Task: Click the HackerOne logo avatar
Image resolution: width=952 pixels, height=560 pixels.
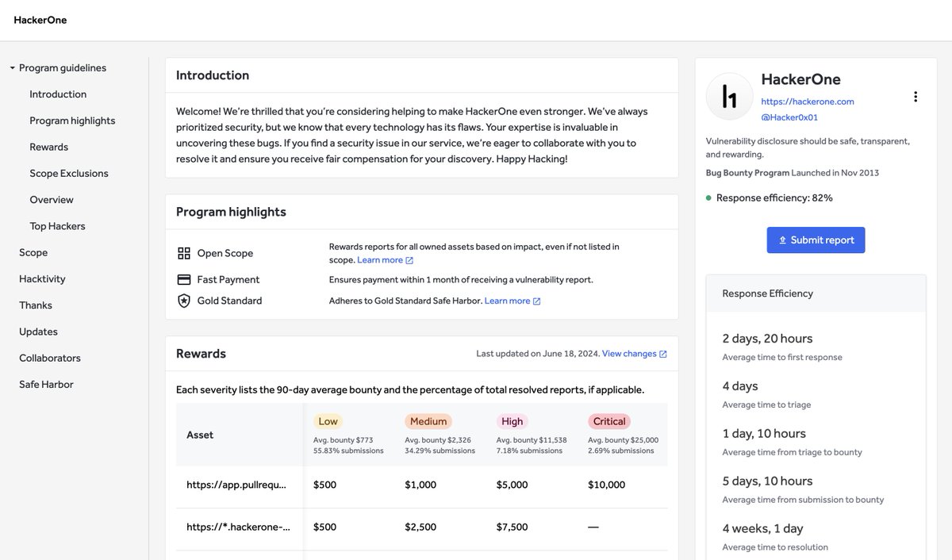Action: click(728, 96)
